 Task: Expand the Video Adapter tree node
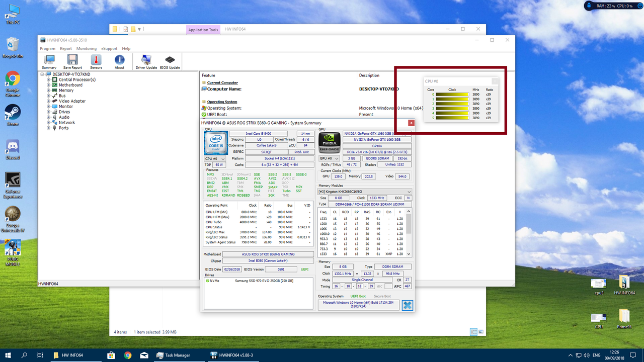pos(49,101)
